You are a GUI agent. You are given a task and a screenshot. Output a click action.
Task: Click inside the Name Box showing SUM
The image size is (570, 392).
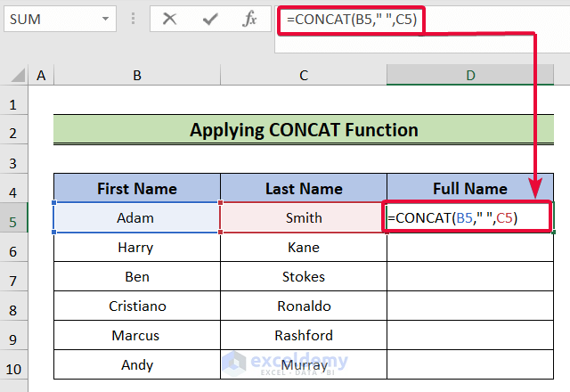click(x=49, y=18)
